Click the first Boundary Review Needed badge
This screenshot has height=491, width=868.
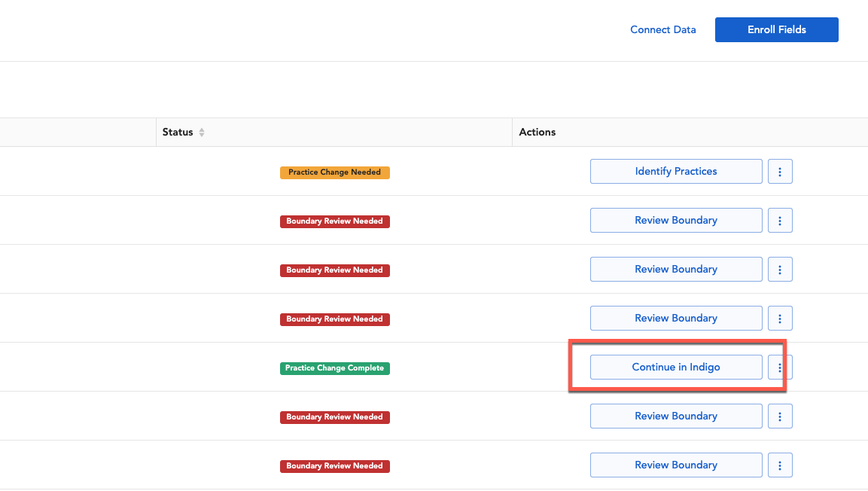[x=334, y=221]
